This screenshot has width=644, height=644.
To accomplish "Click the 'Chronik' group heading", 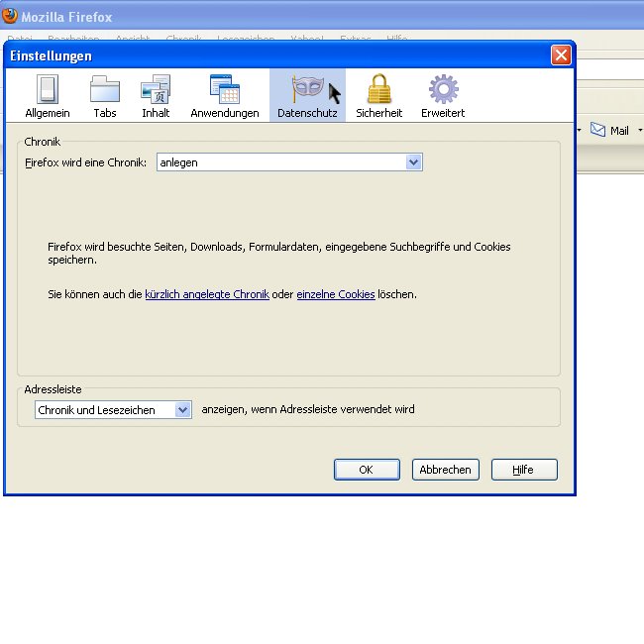I will (x=43, y=142).
